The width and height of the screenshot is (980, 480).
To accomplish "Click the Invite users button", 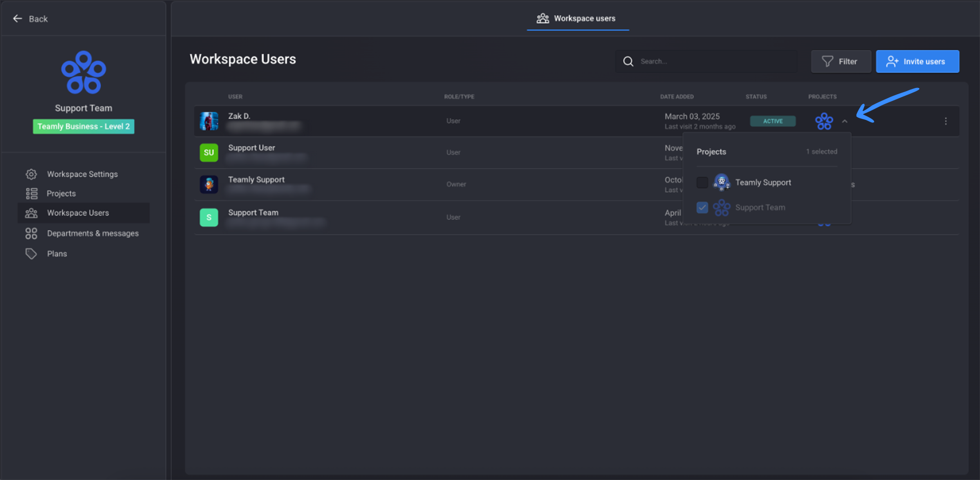I will point(917,61).
